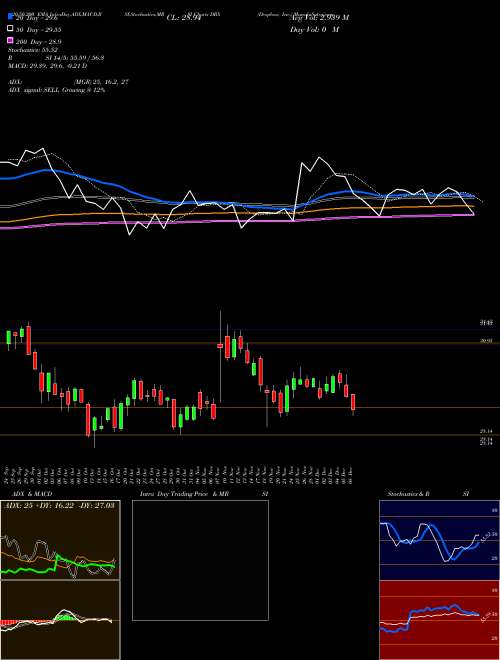Select the '200 Day - 28.9' label
Image resolution: width=500 pixels, height=660 pixels.
[x=39, y=42]
